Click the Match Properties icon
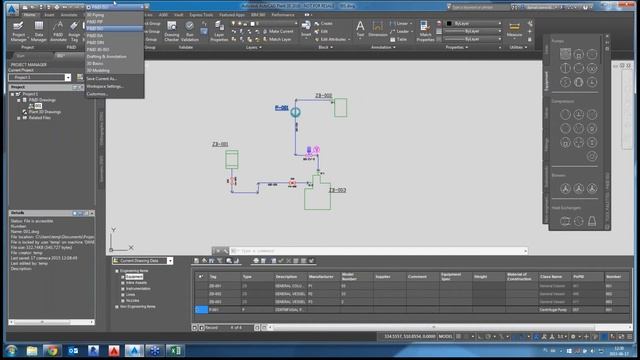 tap(425, 31)
